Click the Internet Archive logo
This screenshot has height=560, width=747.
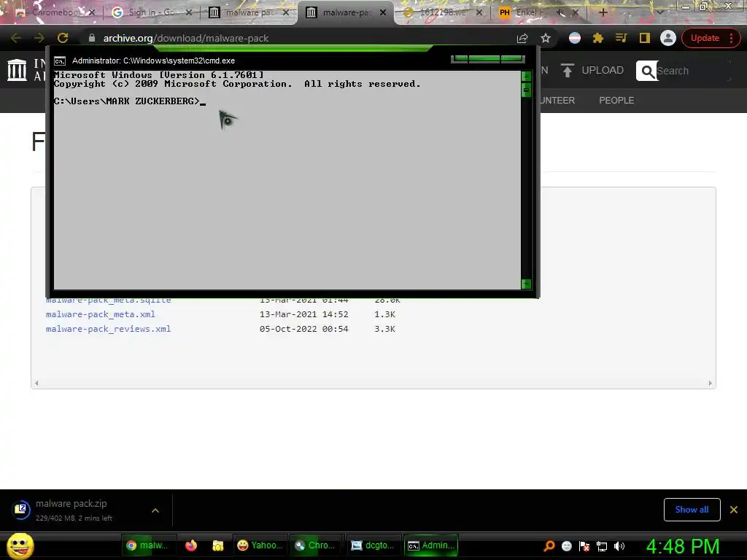[x=18, y=70]
